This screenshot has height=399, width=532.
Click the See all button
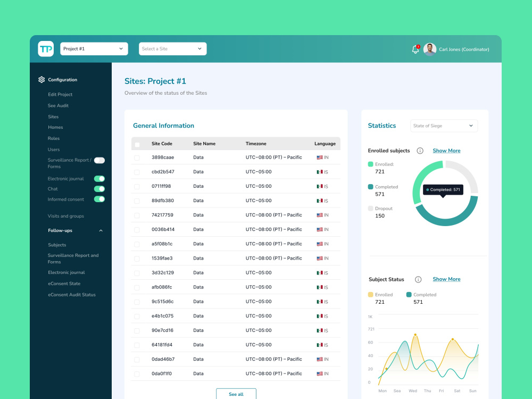(x=236, y=394)
